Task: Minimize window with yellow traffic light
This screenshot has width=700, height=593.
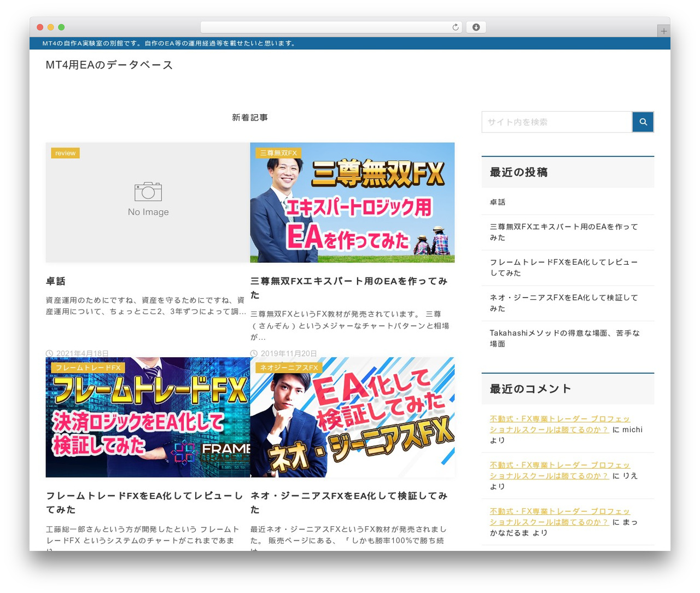Action: click(x=51, y=27)
